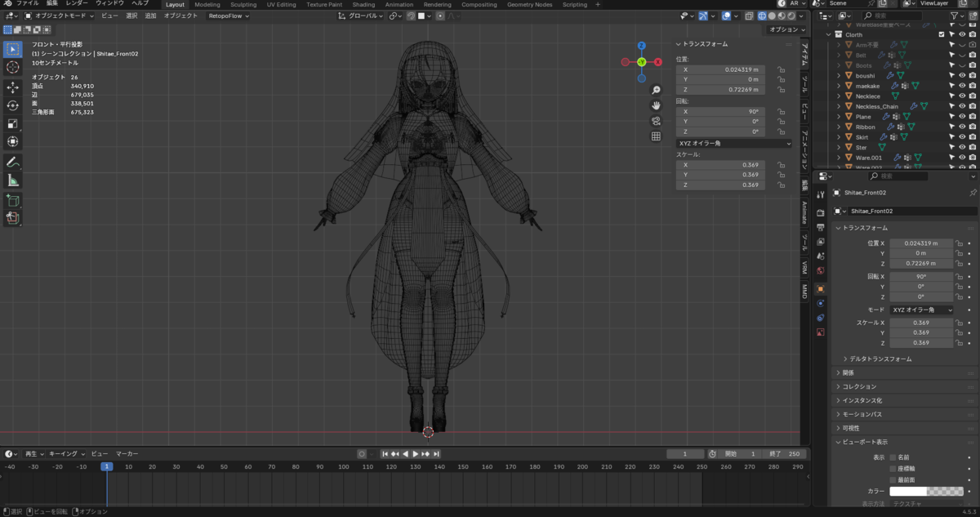Open XYZ オイラー角 rotation mode dropdown in sidebar
The height and width of the screenshot is (517, 980).
tap(734, 143)
